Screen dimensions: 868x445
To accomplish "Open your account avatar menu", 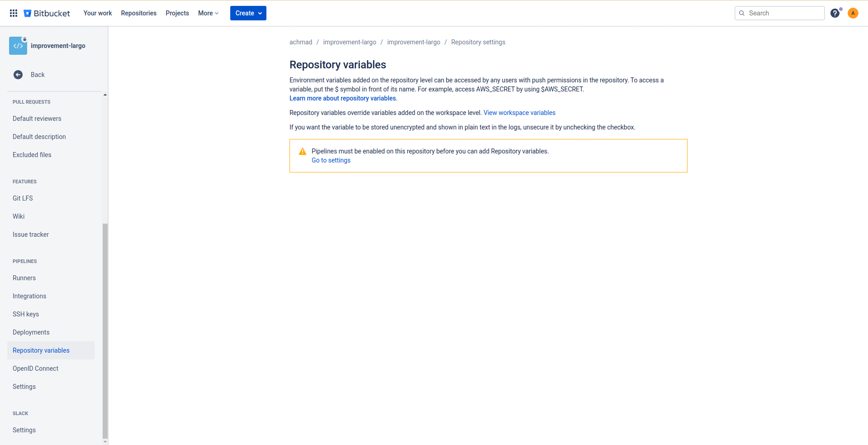I will [853, 13].
